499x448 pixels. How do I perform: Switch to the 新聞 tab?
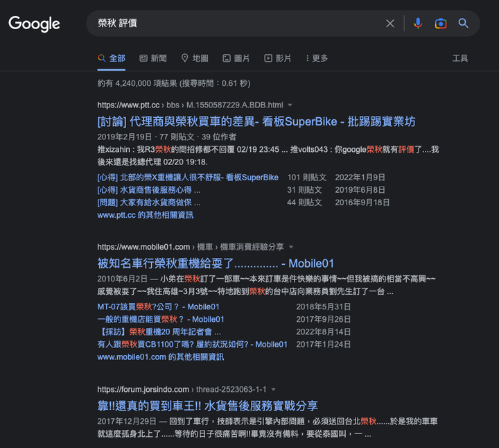coord(153,58)
